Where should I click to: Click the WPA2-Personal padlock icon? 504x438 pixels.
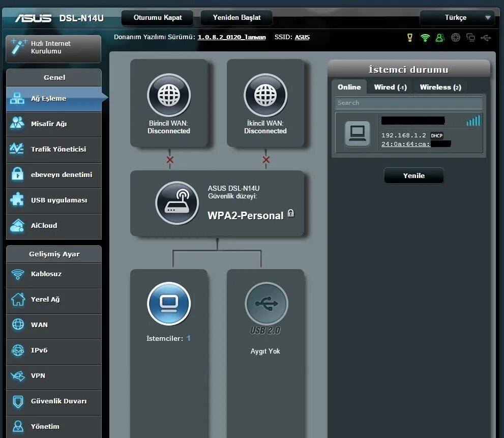tap(290, 213)
